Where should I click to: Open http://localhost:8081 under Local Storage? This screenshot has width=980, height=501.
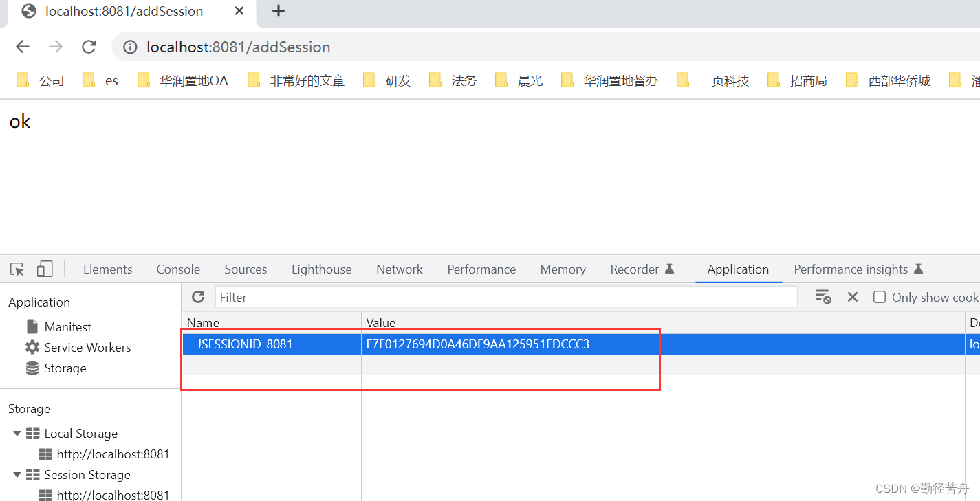(x=113, y=454)
